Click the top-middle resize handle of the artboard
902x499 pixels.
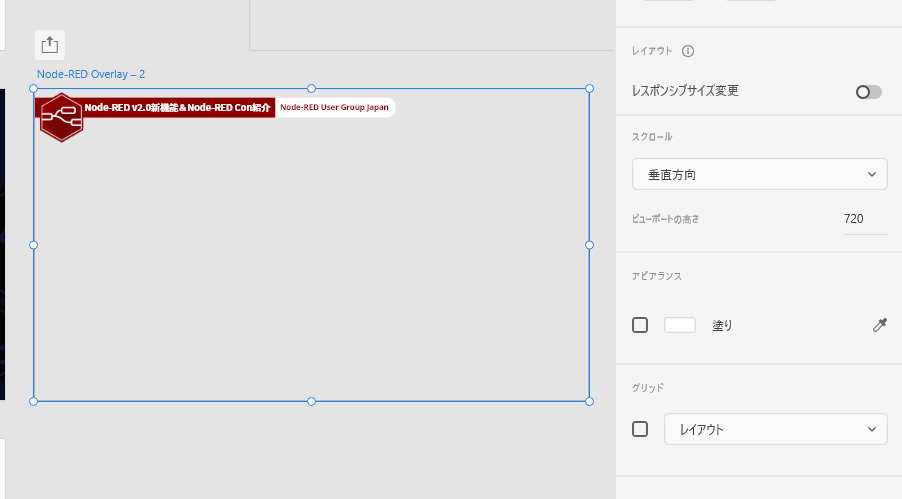pos(311,89)
